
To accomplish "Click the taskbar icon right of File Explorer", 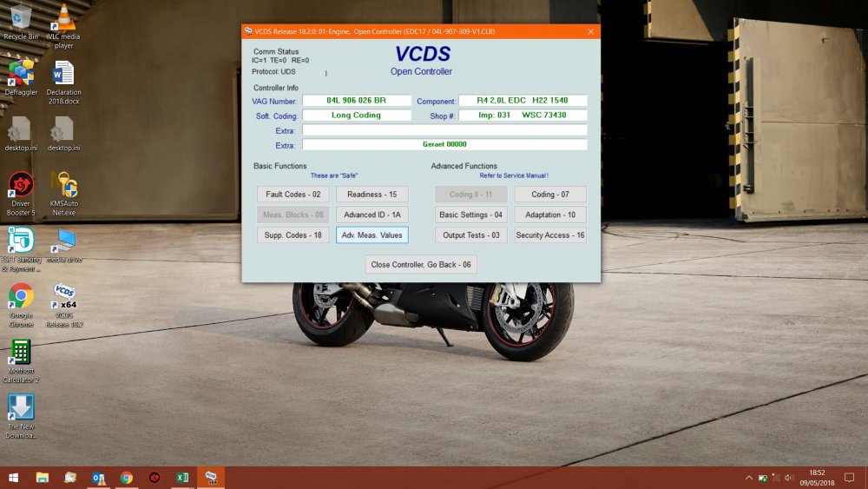I will click(70, 478).
